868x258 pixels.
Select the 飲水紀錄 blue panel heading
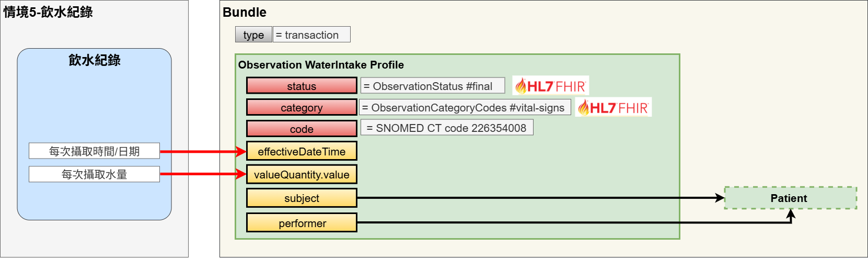(x=95, y=60)
